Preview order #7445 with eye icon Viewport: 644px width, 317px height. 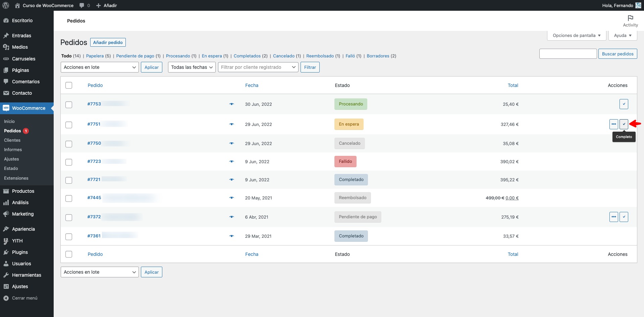pyautogui.click(x=231, y=198)
